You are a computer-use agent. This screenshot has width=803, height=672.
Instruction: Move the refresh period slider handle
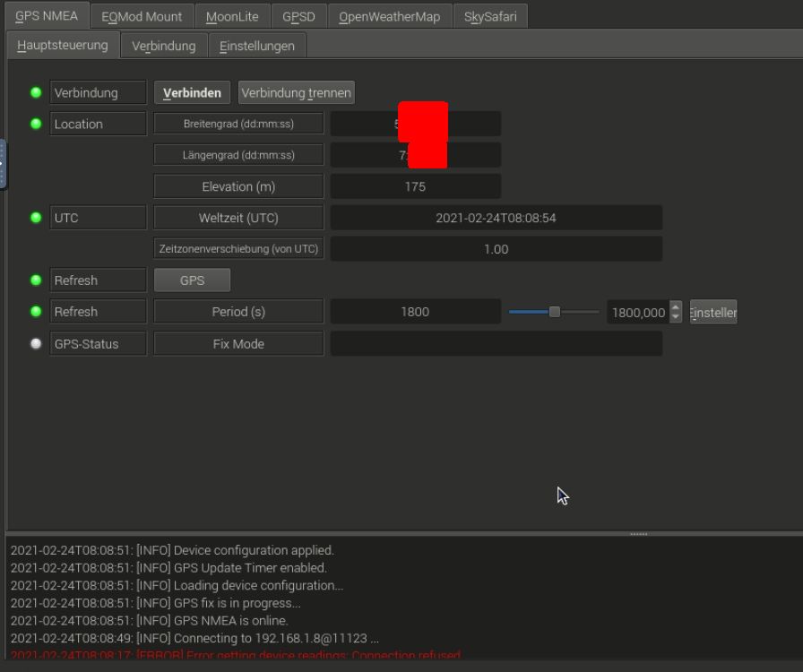pyautogui.click(x=554, y=312)
